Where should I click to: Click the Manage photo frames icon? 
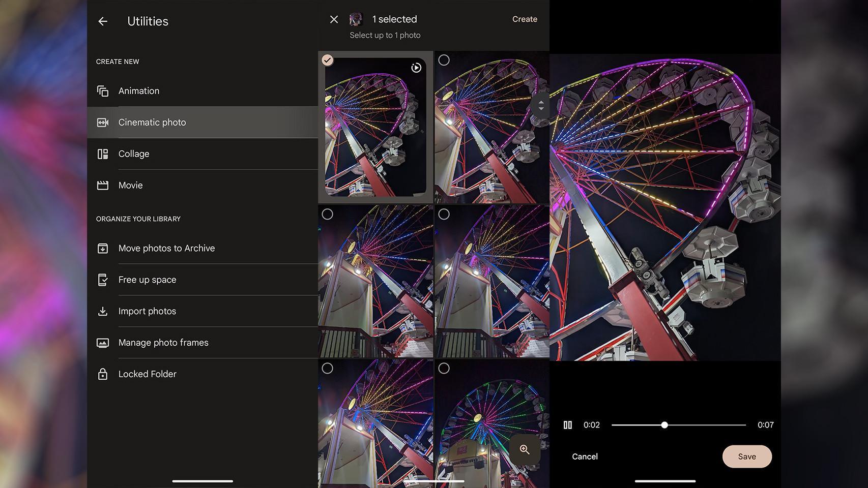click(x=103, y=343)
